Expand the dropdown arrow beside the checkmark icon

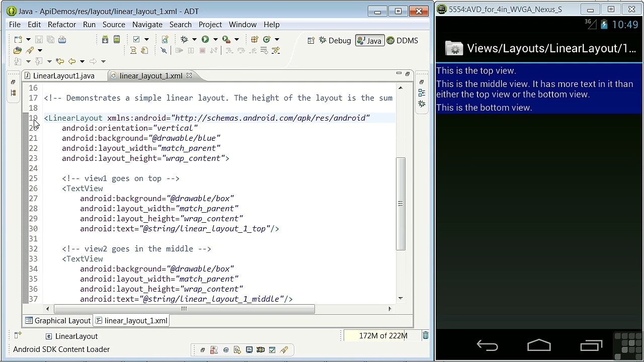(x=146, y=39)
